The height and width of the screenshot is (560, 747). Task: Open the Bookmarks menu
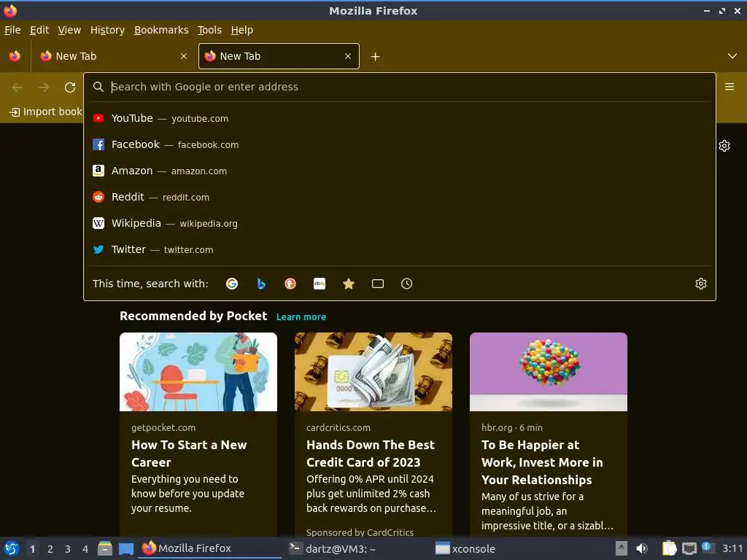point(161,30)
